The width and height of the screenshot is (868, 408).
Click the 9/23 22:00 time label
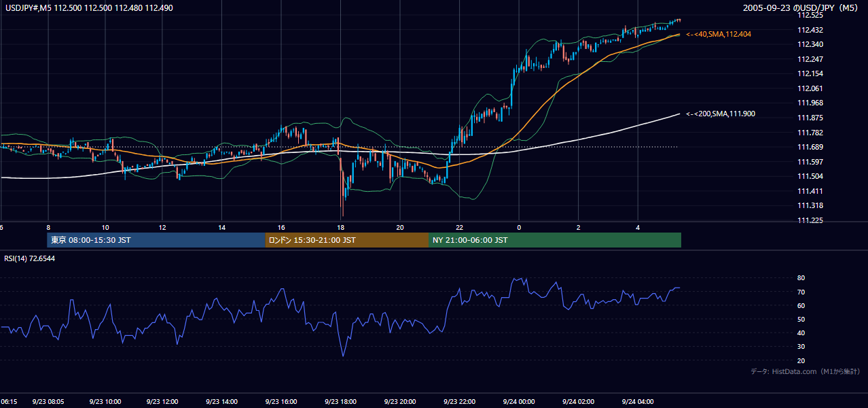click(459, 402)
